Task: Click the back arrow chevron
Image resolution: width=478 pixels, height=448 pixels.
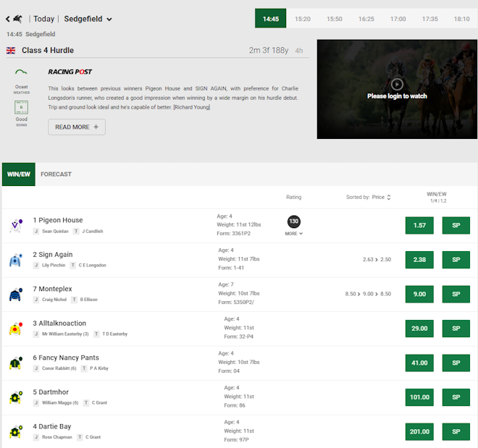Action: click(x=8, y=19)
